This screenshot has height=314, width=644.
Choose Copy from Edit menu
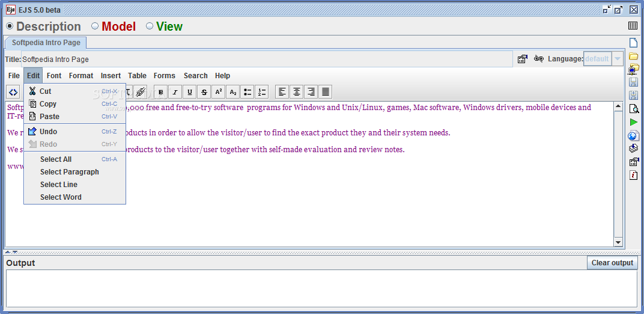[x=74, y=104]
